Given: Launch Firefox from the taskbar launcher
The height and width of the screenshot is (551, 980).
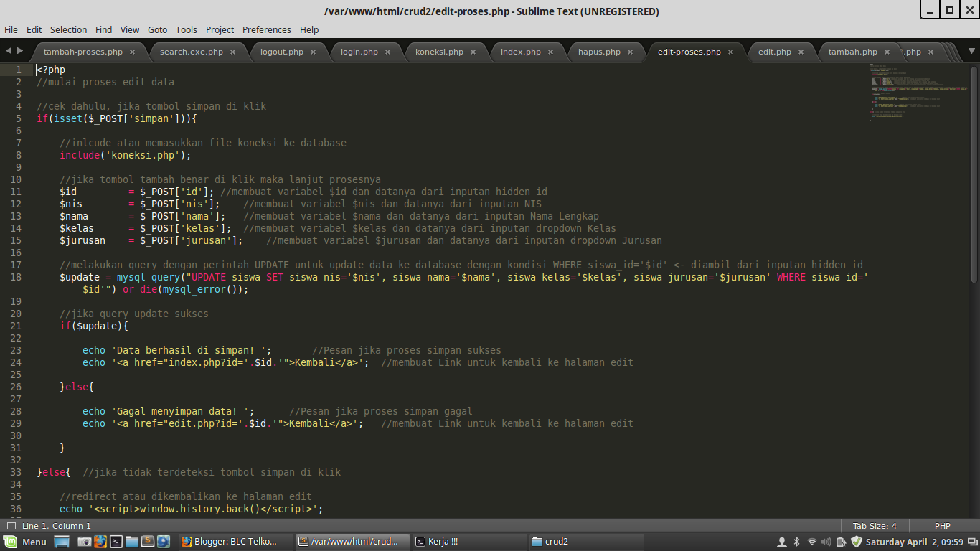Looking at the screenshot, I should 100,542.
